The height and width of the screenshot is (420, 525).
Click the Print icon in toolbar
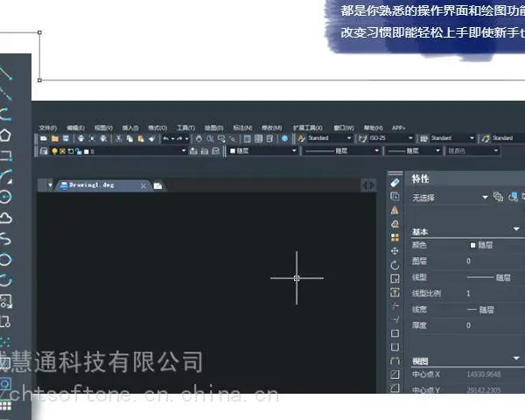[81, 138]
